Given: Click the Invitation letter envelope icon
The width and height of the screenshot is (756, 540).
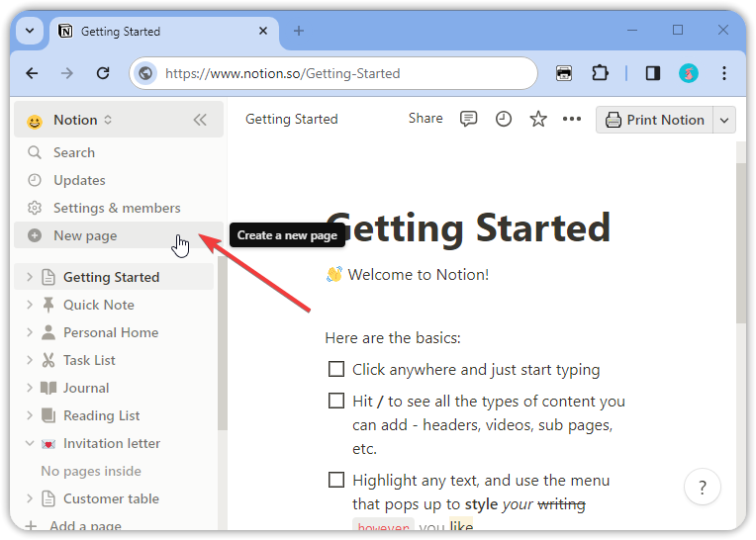Looking at the screenshot, I should coord(48,444).
